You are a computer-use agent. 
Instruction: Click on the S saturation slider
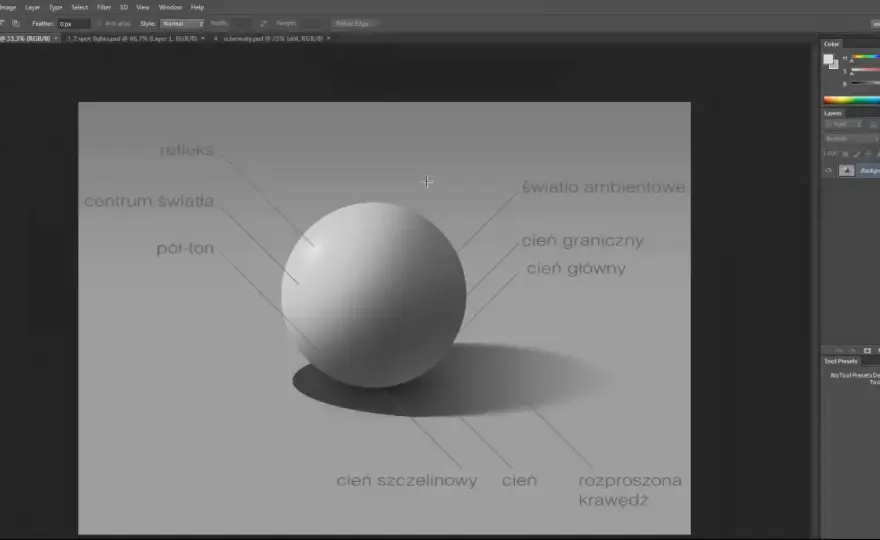pyautogui.click(x=865, y=70)
